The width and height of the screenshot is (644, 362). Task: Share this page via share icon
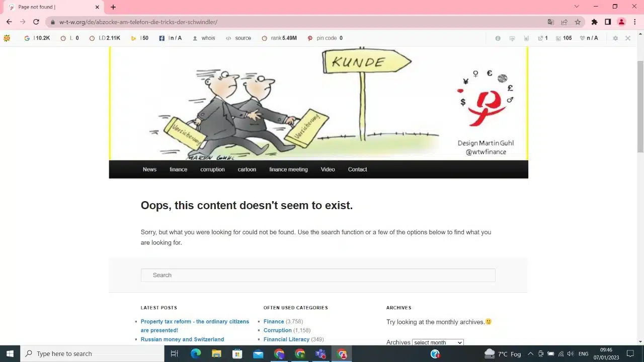[x=564, y=22]
